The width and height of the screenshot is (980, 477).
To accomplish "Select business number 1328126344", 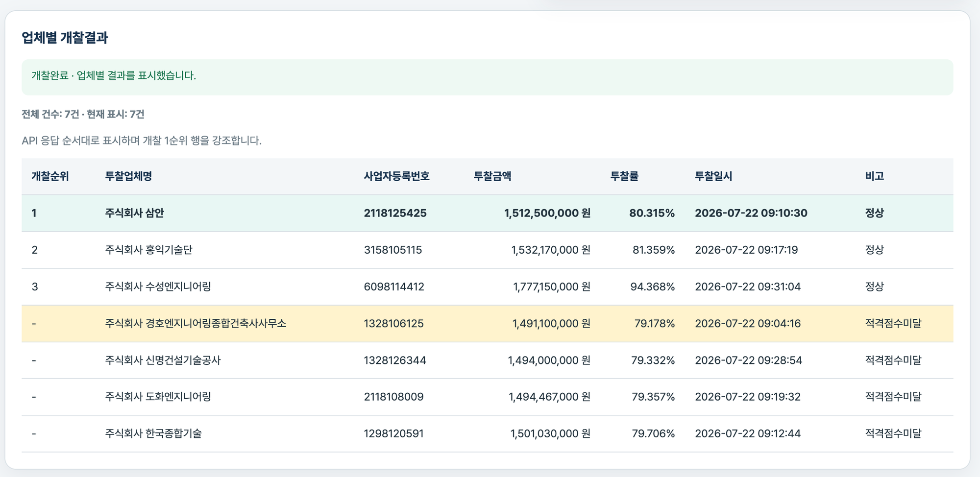I will [395, 360].
